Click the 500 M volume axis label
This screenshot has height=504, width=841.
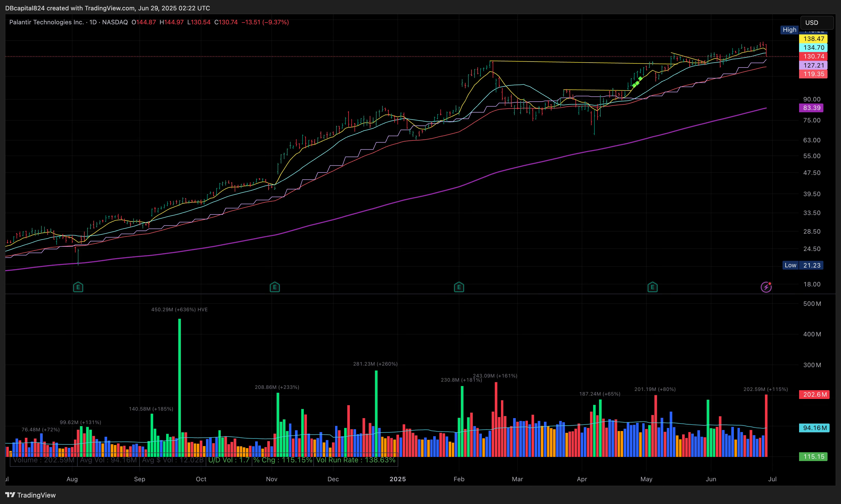(812, 304)
